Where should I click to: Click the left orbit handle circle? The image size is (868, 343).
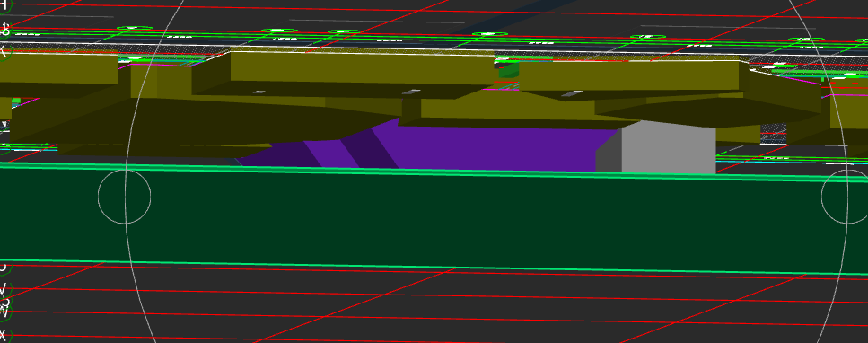click(125, 197)
